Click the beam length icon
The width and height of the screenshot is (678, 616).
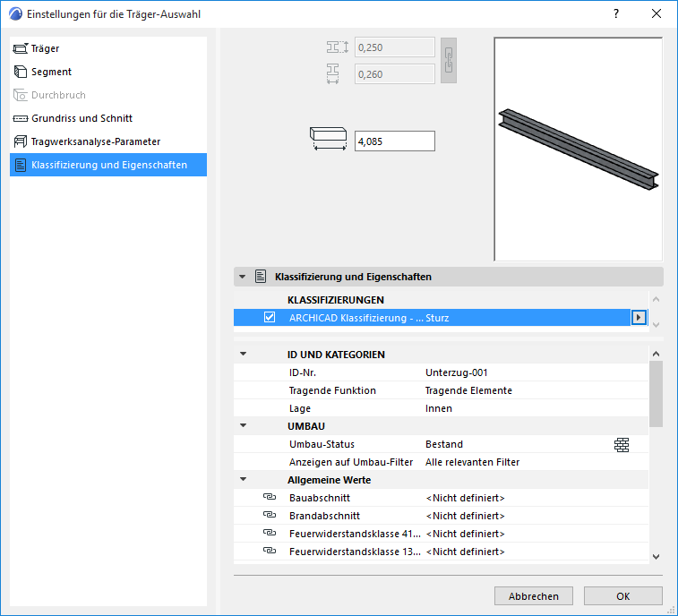pos(329,139)
